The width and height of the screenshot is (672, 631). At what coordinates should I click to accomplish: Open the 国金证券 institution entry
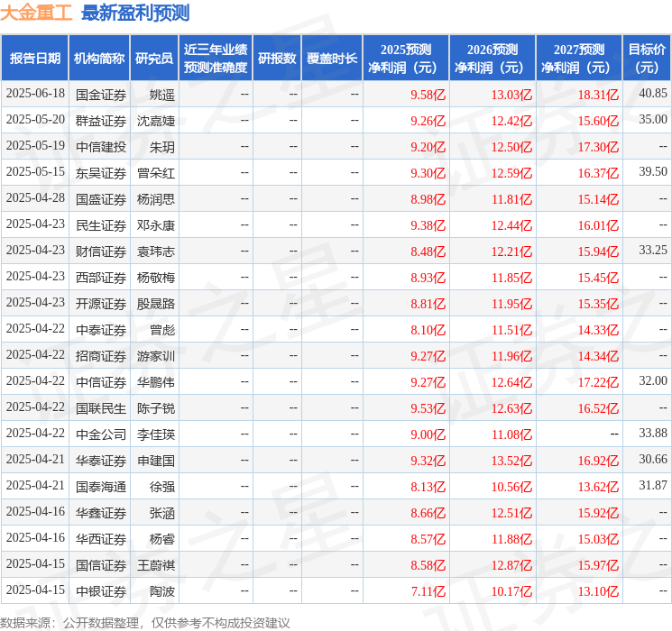[x=100, y=94]
